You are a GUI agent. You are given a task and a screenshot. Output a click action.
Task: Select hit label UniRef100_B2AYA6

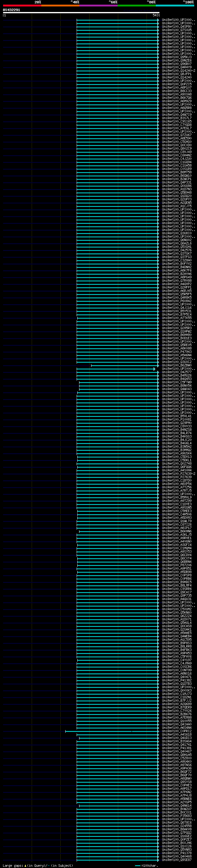click(177, 274)
